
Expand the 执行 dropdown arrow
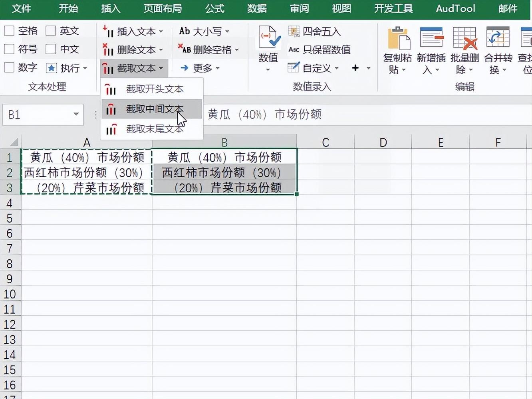[85, 68]
